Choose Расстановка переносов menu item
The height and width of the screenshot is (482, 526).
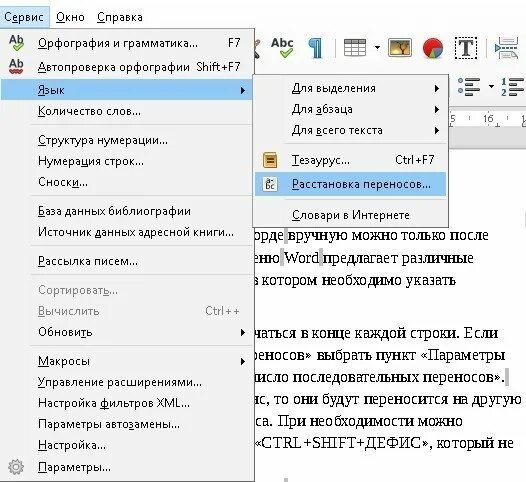351,184
